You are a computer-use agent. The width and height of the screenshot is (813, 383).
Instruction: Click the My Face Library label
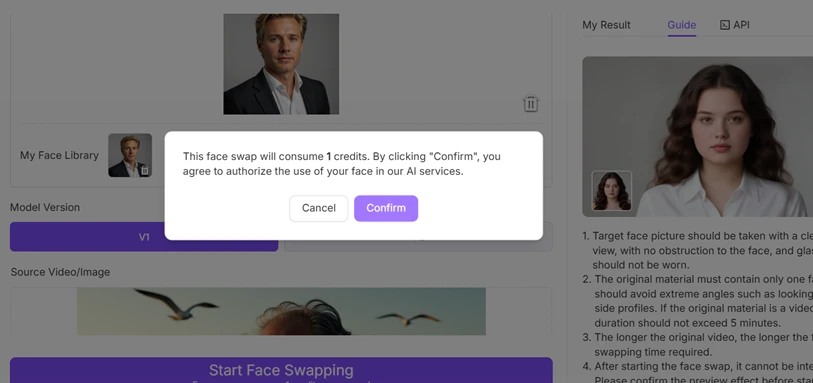click(x=59, y=155)
